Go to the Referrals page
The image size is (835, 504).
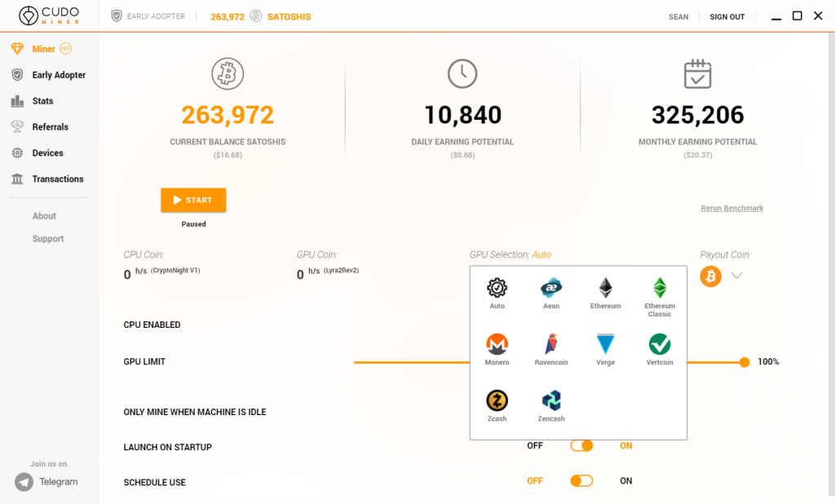pyautogui.click(x=51, y=126)
